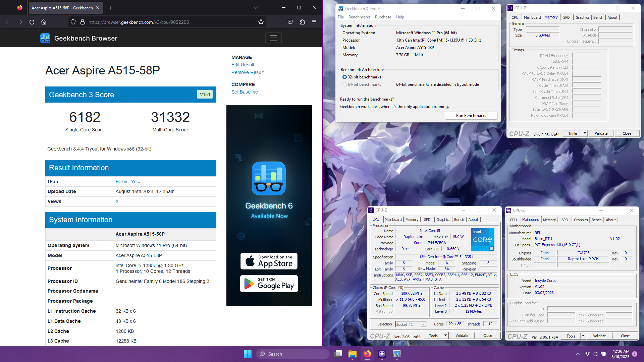The image size is (644, 362).
Task: Click the tracking protection shield icon
Action: 73,22
